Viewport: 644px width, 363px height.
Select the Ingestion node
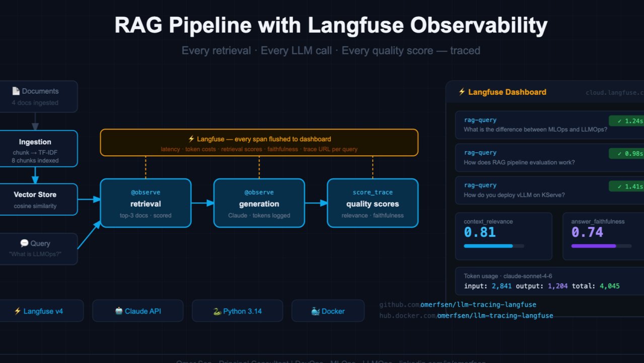point(39,149)
